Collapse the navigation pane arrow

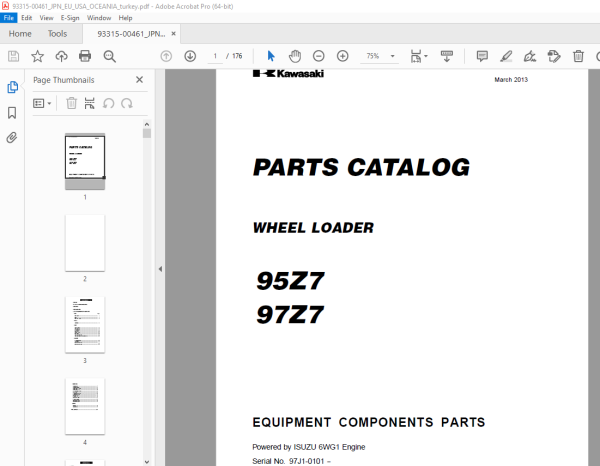[160, 269]
